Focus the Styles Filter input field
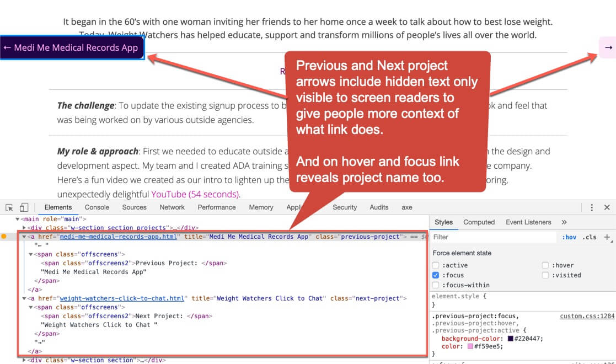Image resolution: width=616 pixels, height=364 pixels. (494, 237)
